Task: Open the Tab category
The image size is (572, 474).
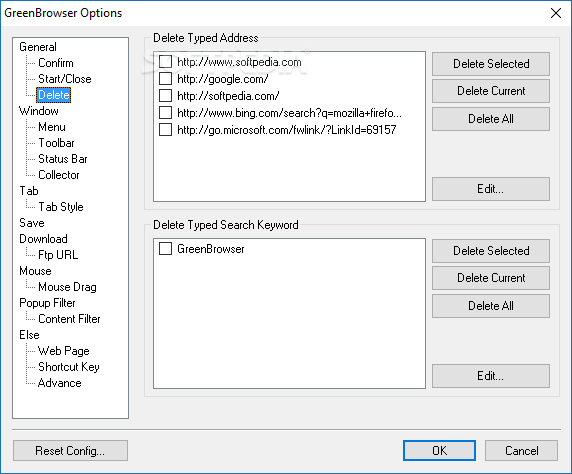Action: pos(29,191)
